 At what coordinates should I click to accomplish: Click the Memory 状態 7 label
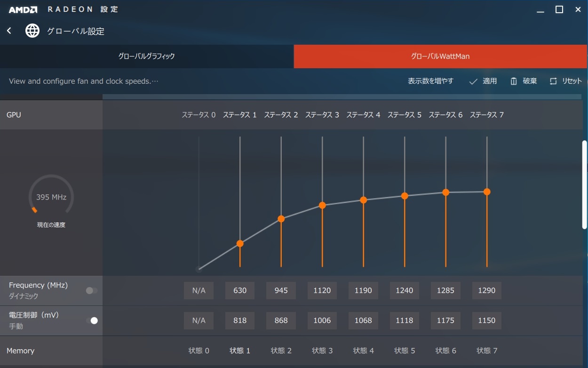[487, 351]
